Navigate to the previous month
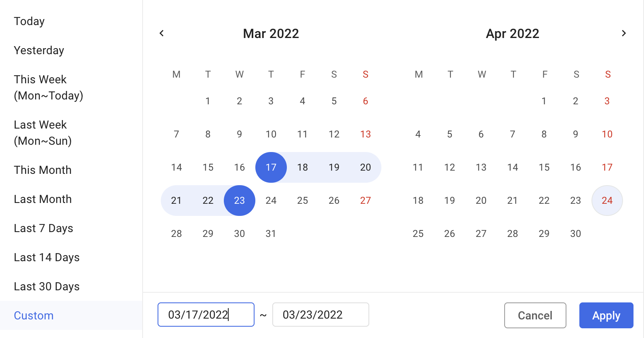The width and height of the screenshot is (644, 338). (162, 33)
